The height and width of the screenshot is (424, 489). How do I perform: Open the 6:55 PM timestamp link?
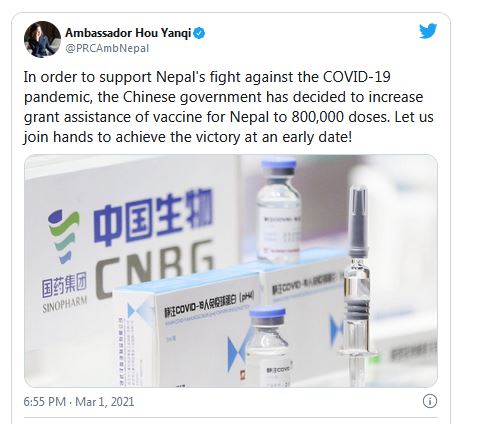[x=45, y=402]
